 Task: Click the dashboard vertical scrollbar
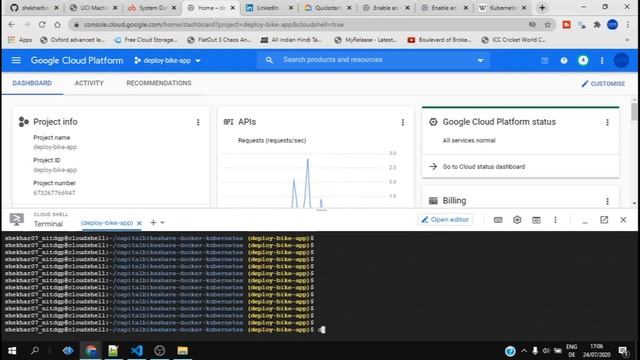point(634,111)
